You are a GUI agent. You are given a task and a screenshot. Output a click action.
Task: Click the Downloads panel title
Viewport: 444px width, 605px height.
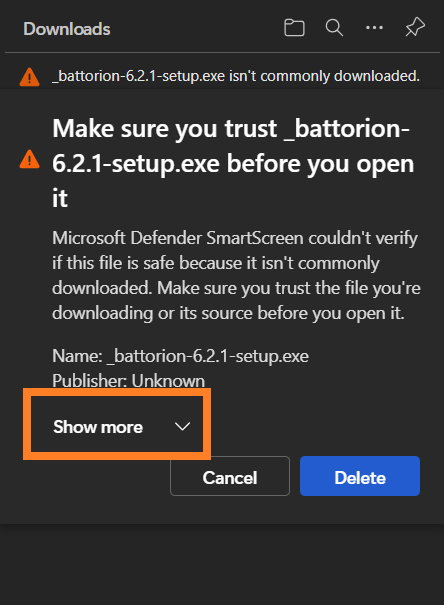67,29
